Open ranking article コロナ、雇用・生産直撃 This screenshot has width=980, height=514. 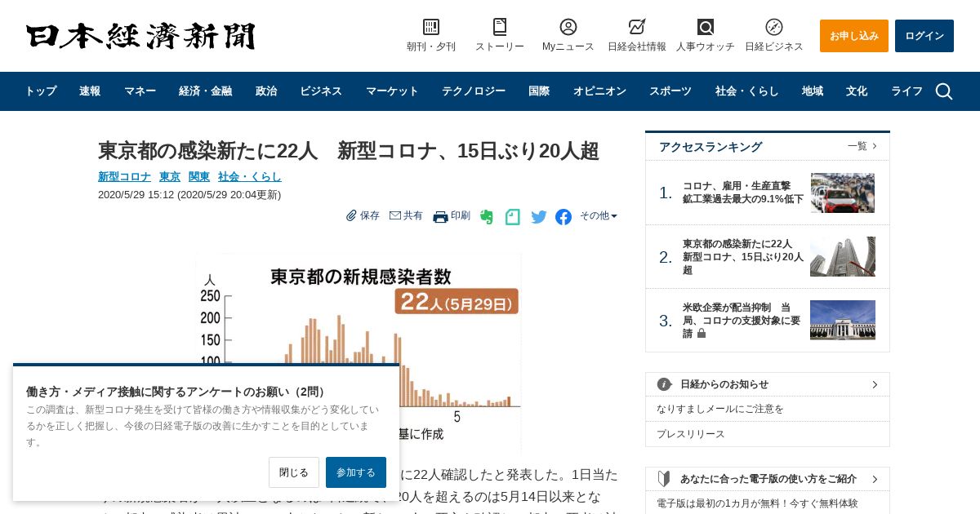point(743,193)
